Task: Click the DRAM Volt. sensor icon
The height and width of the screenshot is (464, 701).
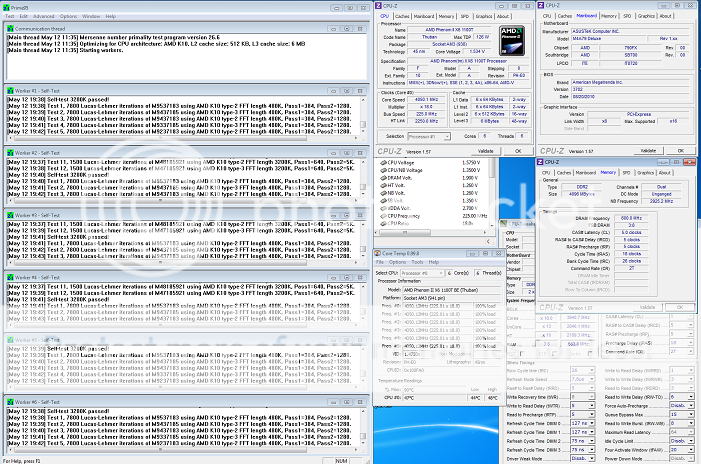Action: [383, 178]
